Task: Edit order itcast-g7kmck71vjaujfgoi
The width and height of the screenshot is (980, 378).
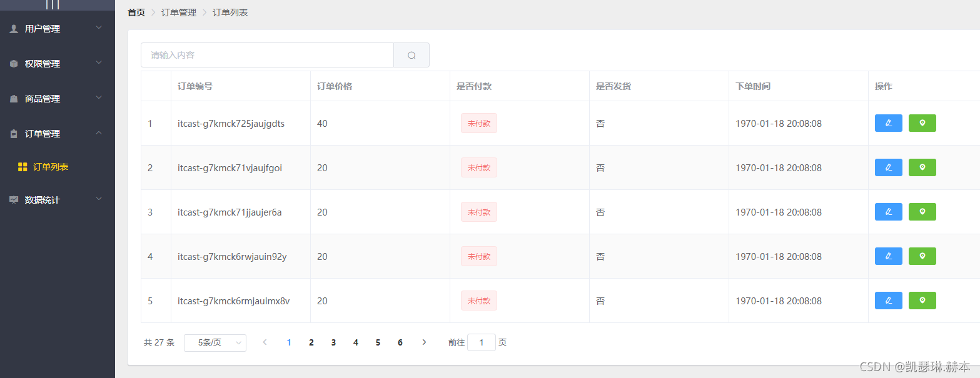Action: [888, 167]
